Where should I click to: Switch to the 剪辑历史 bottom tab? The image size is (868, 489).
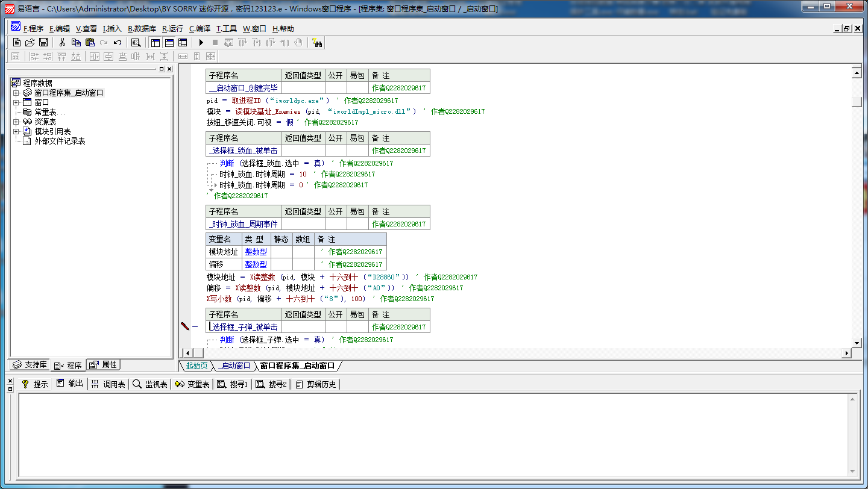[316, 384]
